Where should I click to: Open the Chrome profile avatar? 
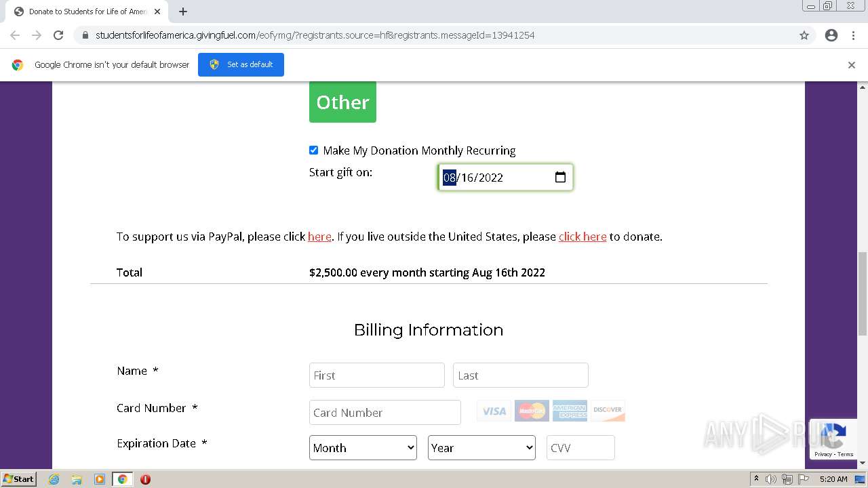tap(831, 35)
